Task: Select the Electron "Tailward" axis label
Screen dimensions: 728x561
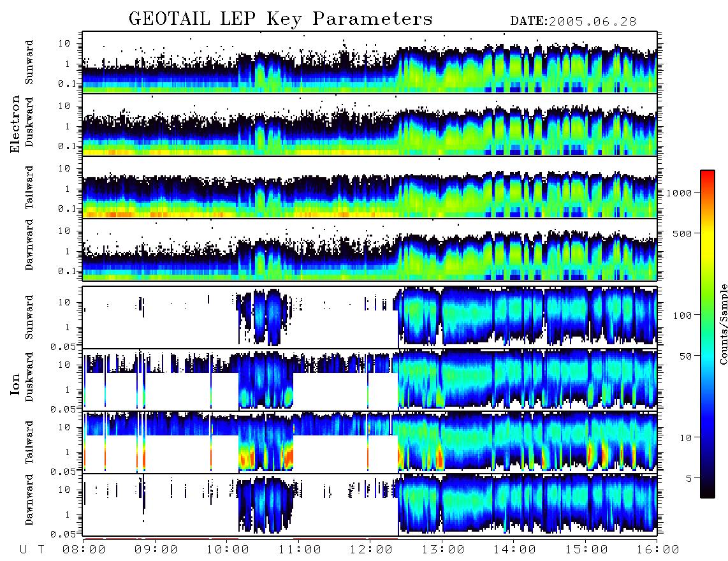Action: point(29,187)
